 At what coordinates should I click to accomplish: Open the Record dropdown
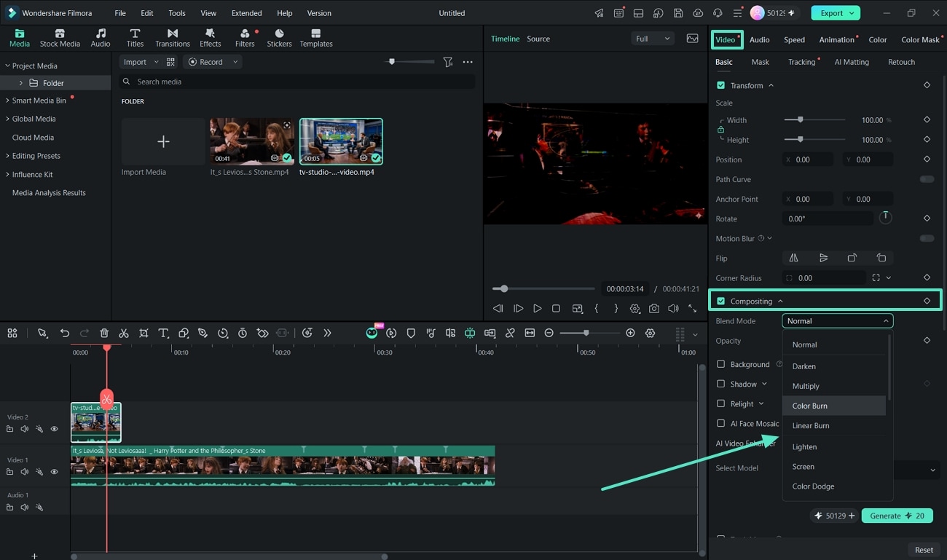213,62
